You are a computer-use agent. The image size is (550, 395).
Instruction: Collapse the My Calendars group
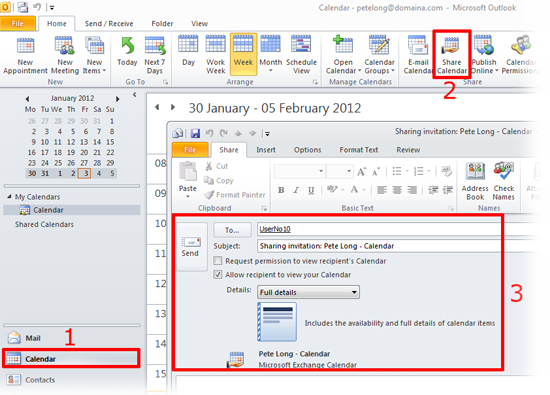[x=9, y=197]
